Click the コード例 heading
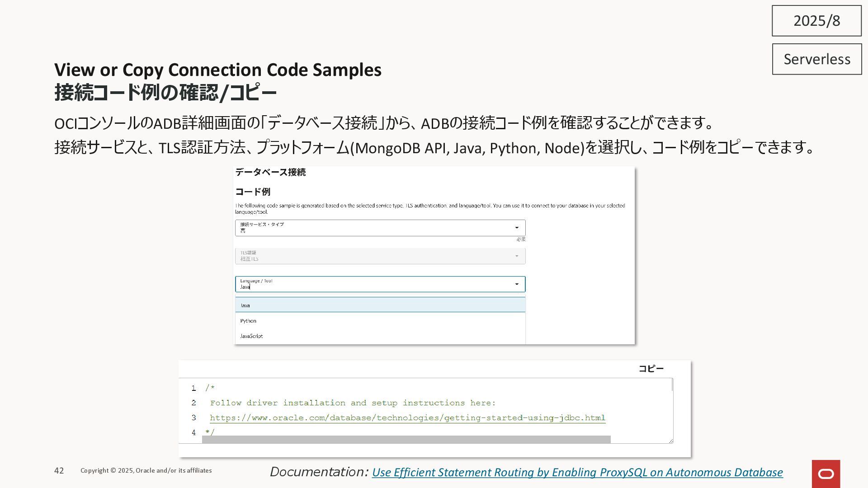 pyautogui.click(x=253, y=192)
